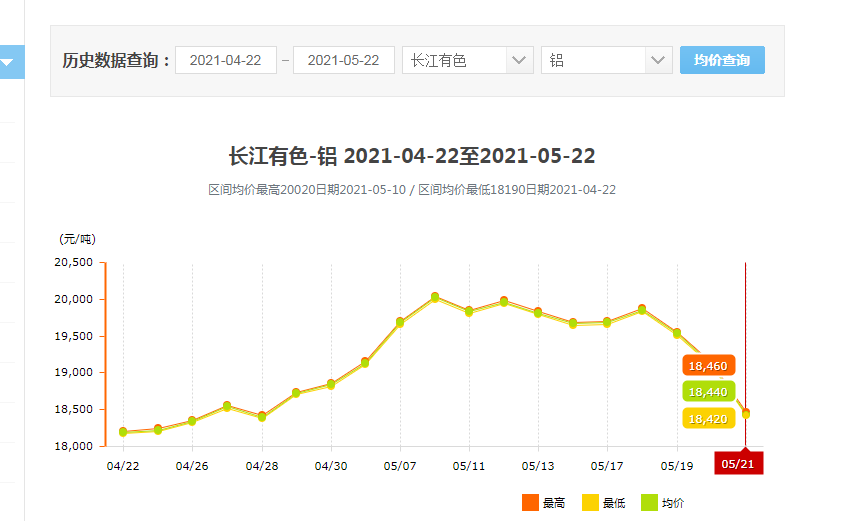Image resolution: width=842 pixels, height=521 pixels.
Task: Click the first data point at 04/22
Action: pyautogui.click(x=123, y=432)
